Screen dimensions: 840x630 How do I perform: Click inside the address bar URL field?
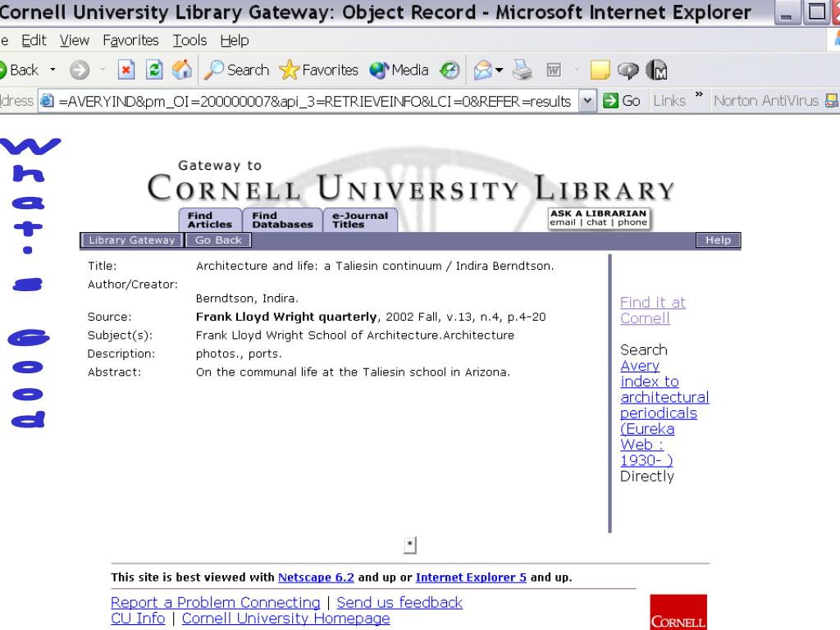314,101
